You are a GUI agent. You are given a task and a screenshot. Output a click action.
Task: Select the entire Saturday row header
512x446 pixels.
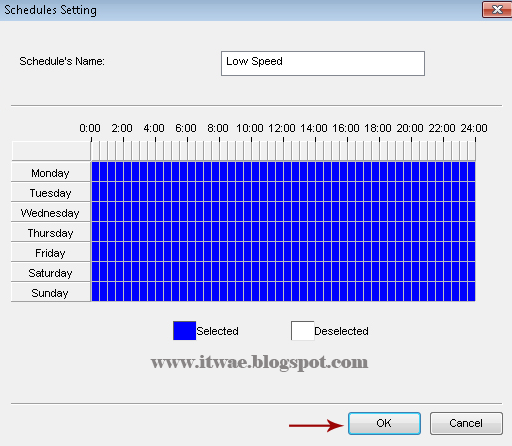(51, 272)
